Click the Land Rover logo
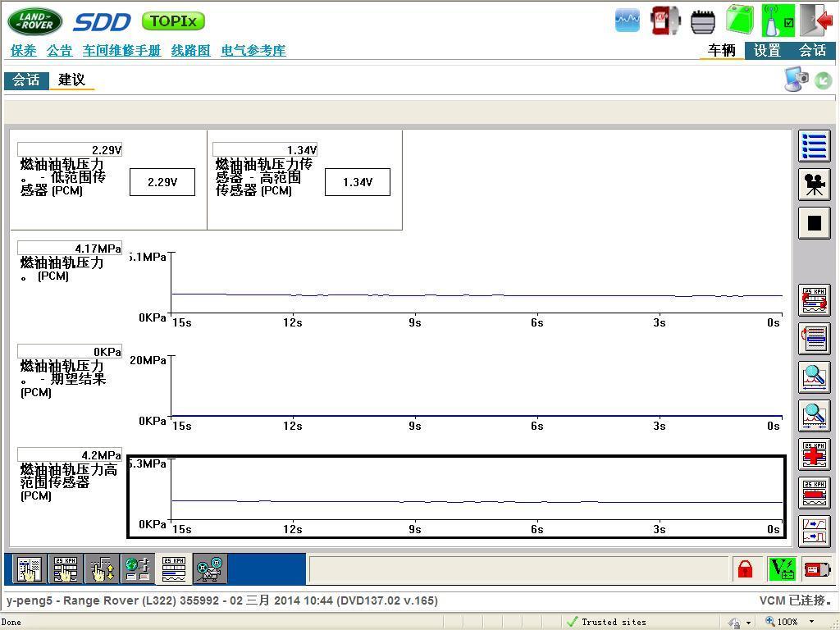The width and height of the screenshot is (840, 630). click(x=34, y=21)
